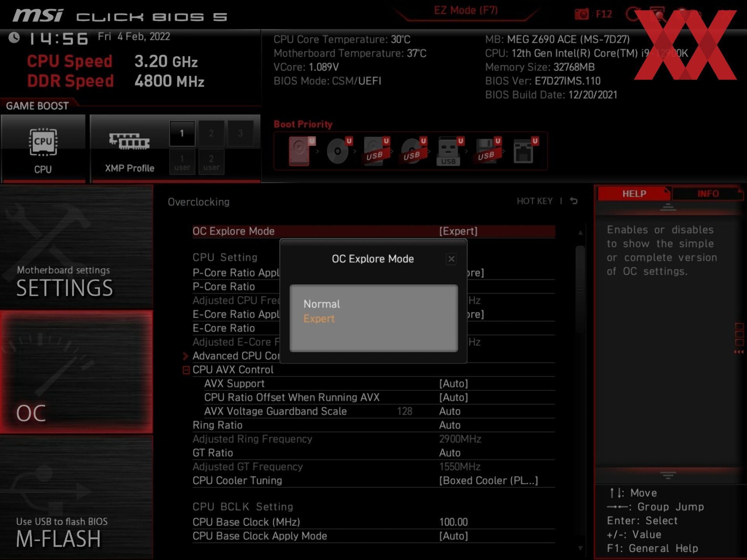
Task: Open CPU Ratio Offset When Running AVX dropdown
Action: [453, 397]
